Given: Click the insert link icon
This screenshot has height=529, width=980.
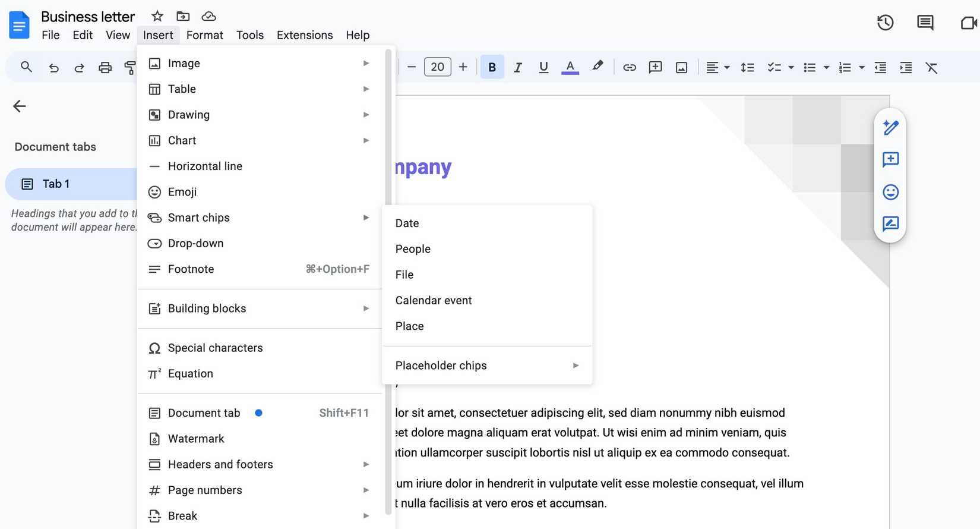Looking at the screenshot, I should tap(629, 67).
